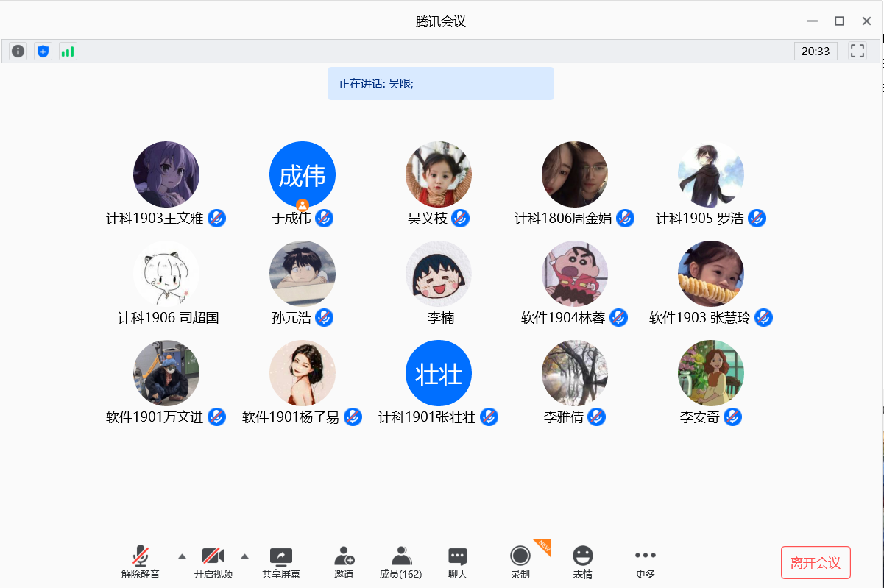Click the mute icon beside 计科1903王文雅
The height and width of the screenshot is (588, 884).
pos(216,218)
